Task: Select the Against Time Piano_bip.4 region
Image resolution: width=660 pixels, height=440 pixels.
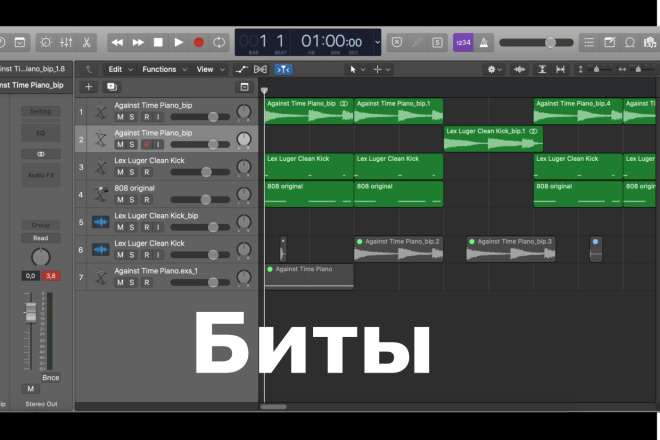Action: pyautogui.click(x=578, y=111)
